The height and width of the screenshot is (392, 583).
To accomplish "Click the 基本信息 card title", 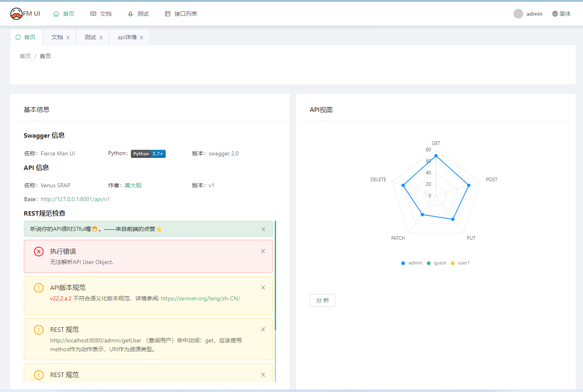I will pos(36,109).
